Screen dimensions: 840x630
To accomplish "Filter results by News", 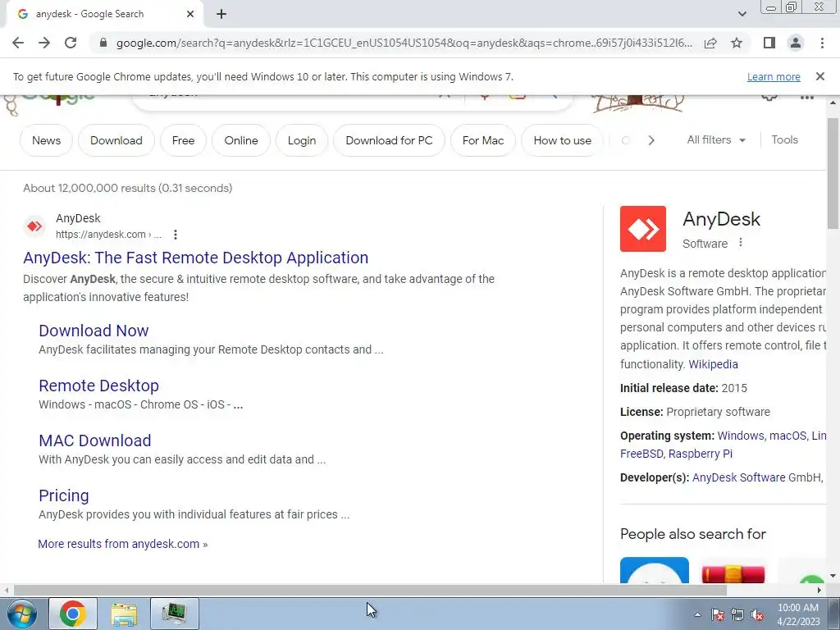I will click(46, 140).
